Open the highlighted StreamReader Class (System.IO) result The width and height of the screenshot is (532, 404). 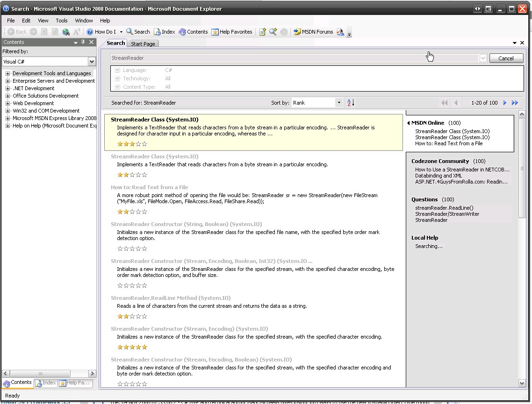point(154,120)
